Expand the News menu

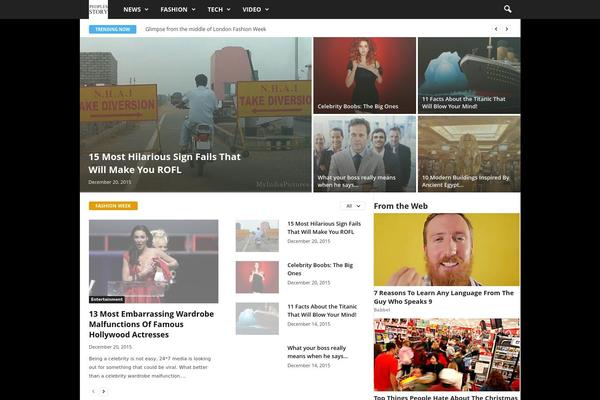[x=136, y=10]
